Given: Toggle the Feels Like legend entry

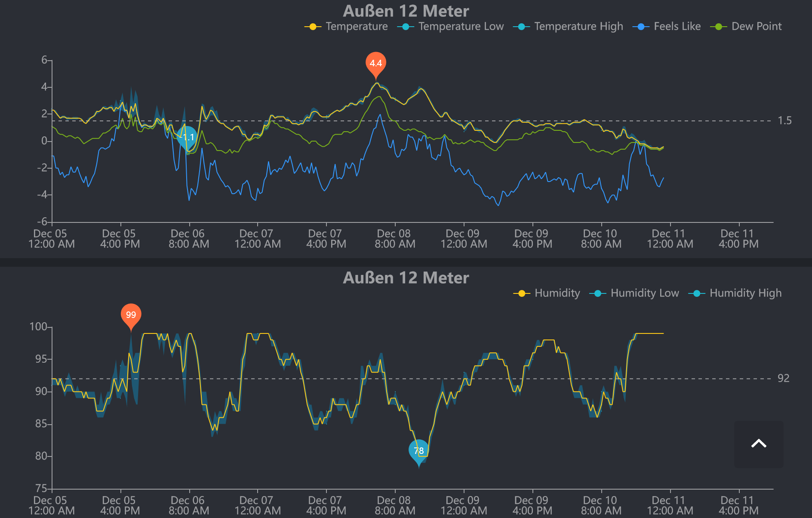Looking at the screenshot, I should point(667,27).
